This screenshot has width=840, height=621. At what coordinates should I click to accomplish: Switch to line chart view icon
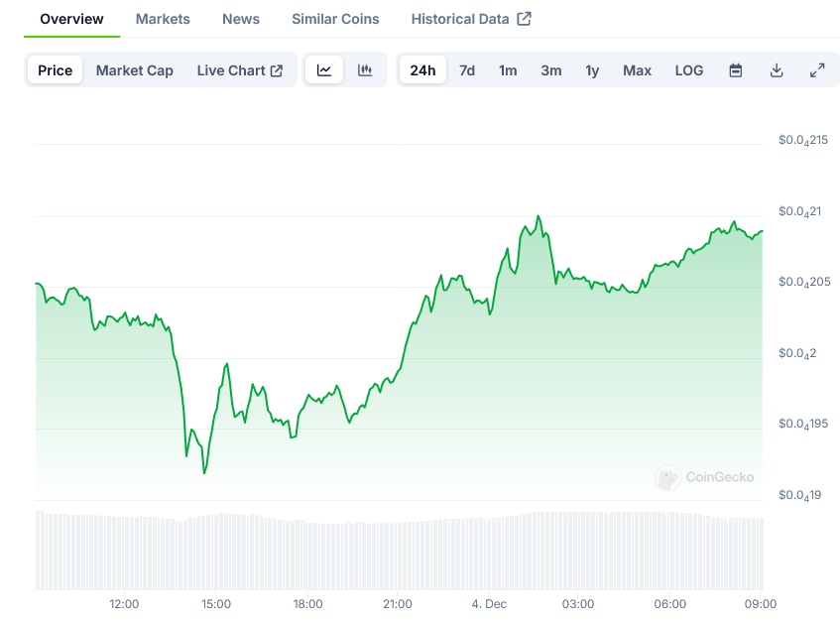coord(324,70)
